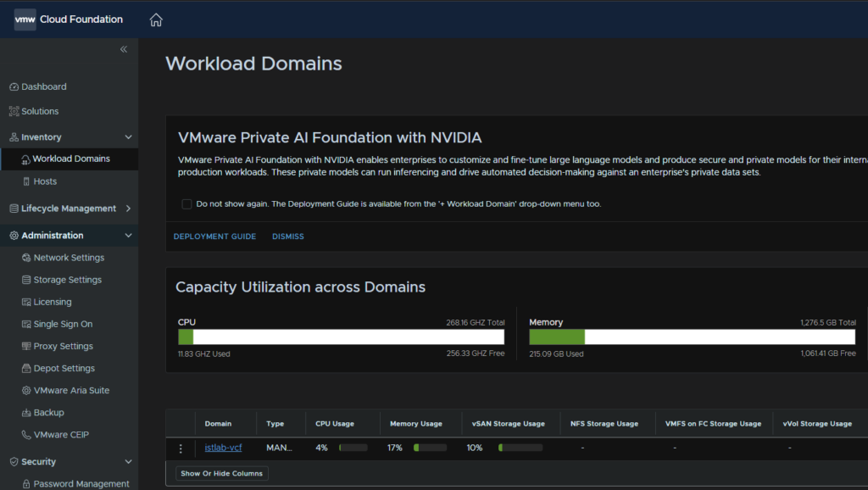The image size is (868, 490).
Task: Open Single Sign On settings
Action: coord(63,324)
